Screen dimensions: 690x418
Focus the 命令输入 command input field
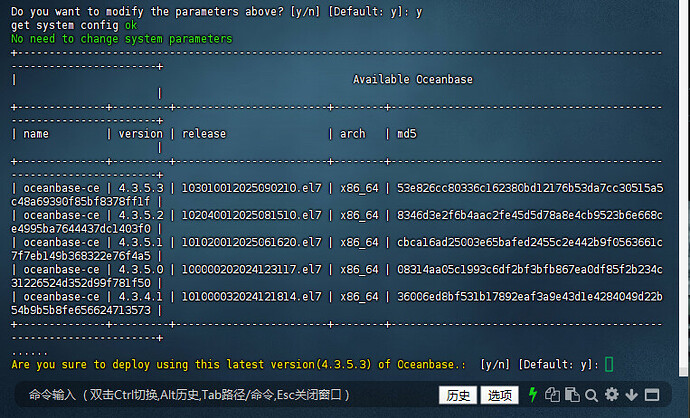click(189, 395)
